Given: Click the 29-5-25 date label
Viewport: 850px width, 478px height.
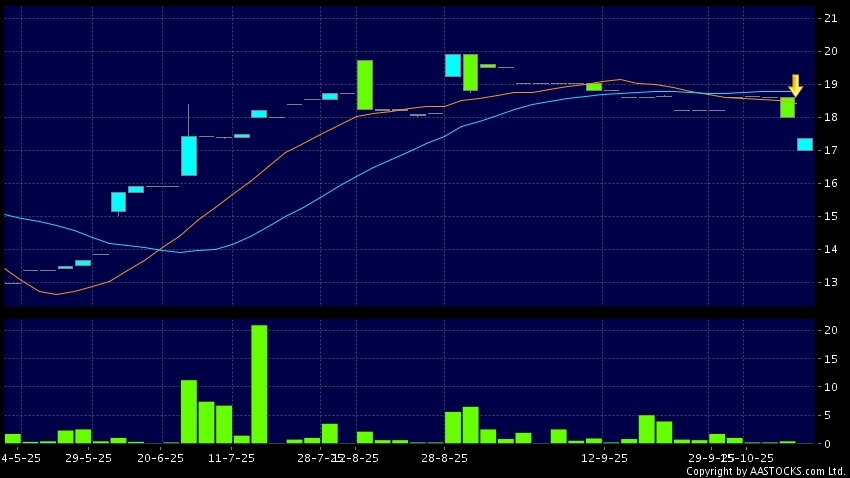Looking at the screenshot, I should point(88,457).
